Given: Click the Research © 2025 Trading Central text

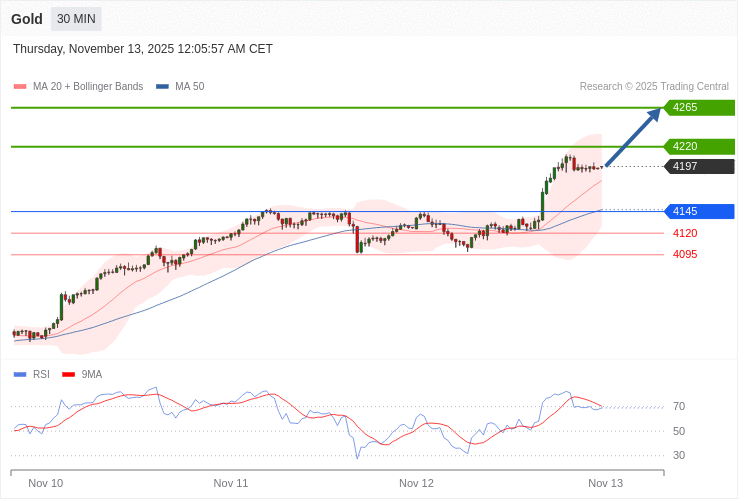Looking at the screenshot, I should pyautogui.click(x=654, y=87).
